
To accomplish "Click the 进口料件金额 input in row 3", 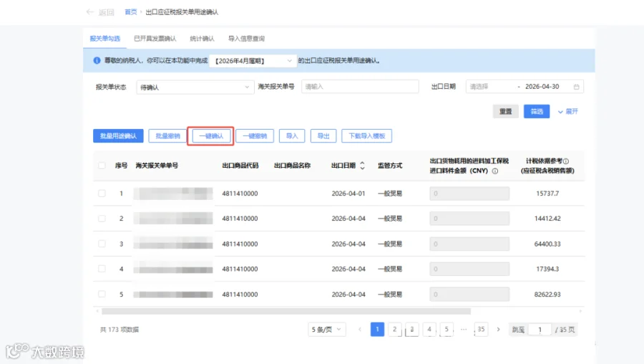I will [x=469, y=244].
